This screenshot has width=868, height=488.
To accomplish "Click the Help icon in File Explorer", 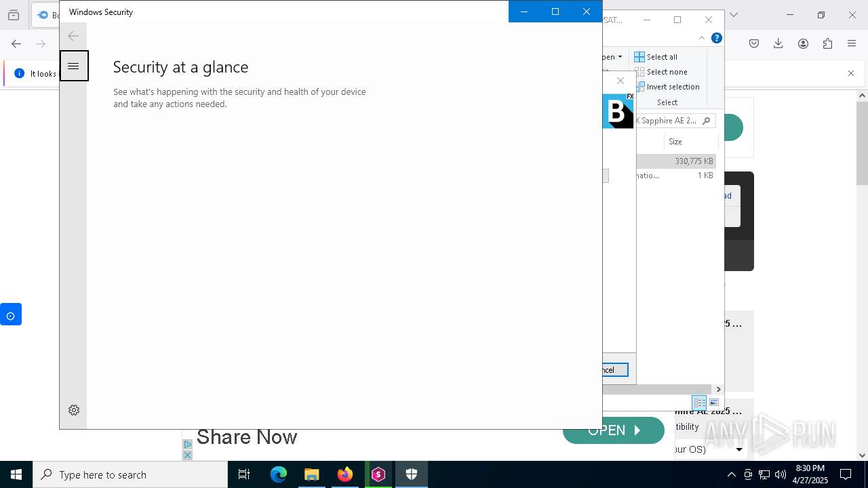I will 716,38.
